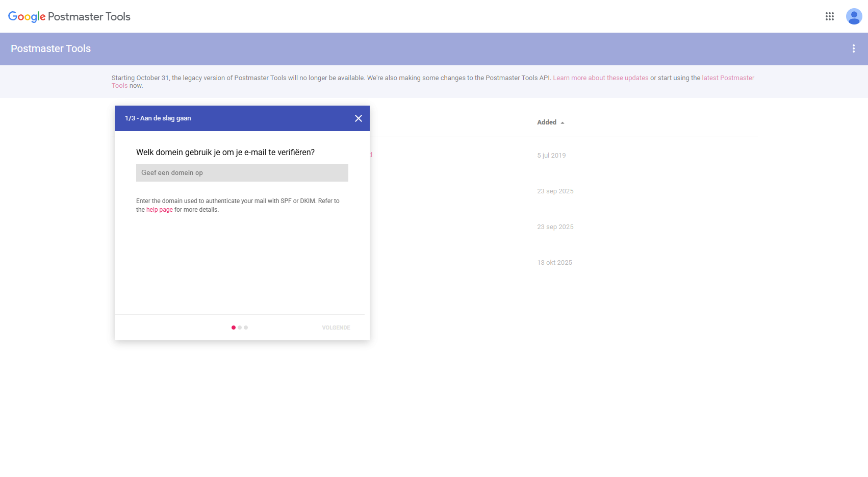868x477 pixels.
Task: Sort the domain list by Added
Action: click(x=546, y=122)
